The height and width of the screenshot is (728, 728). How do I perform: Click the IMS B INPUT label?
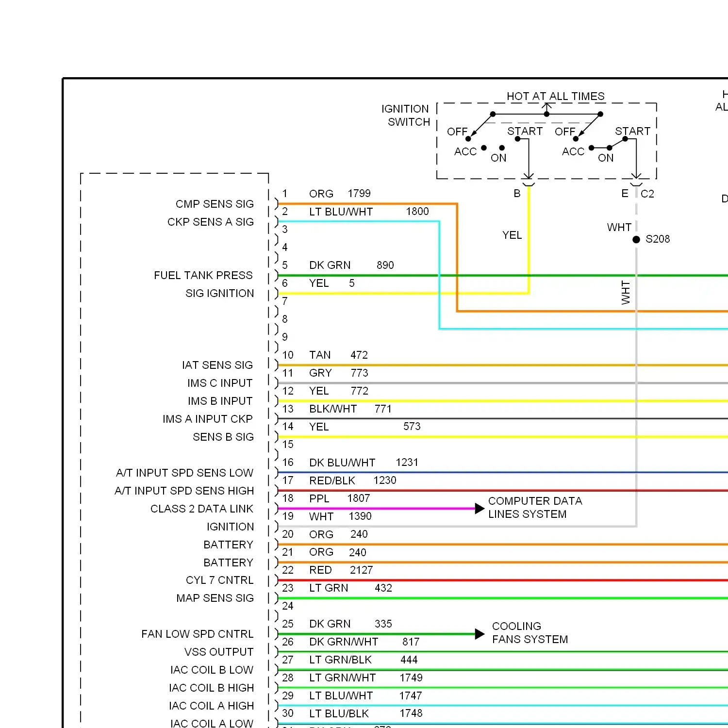pos(220,401)
